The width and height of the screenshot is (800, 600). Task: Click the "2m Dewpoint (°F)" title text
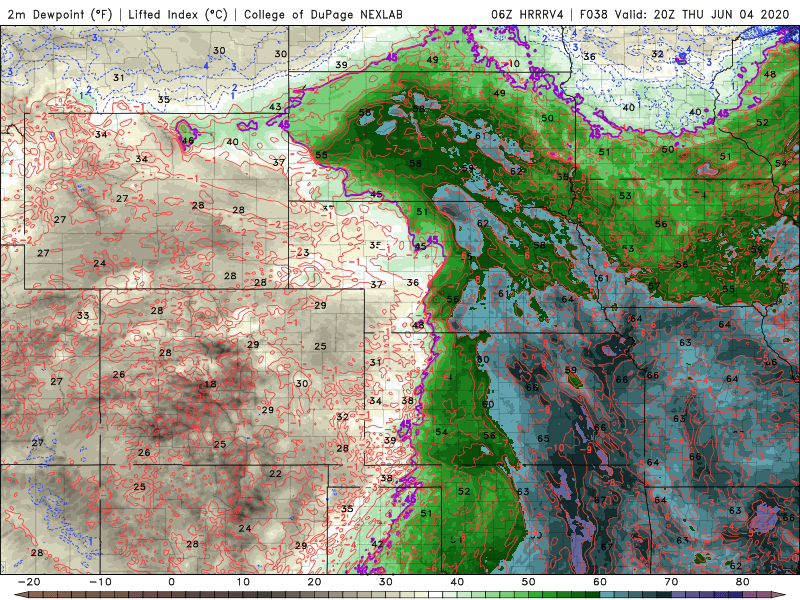(x=59, y=14)
